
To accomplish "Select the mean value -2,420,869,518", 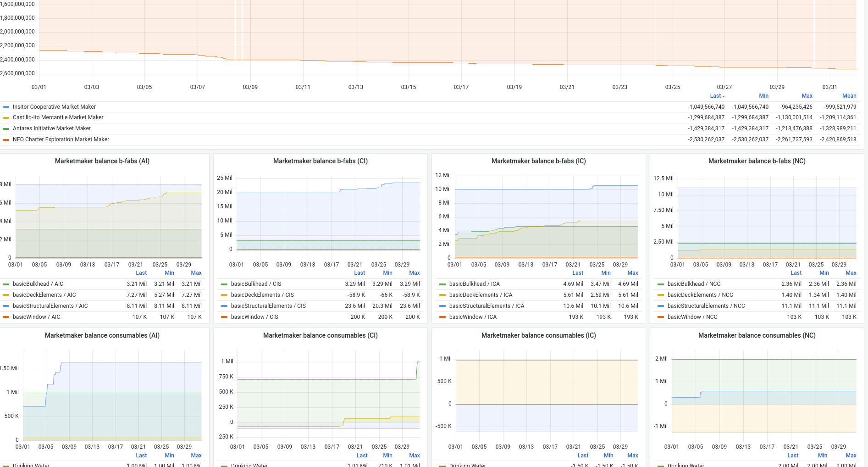I will pyautogui.click(x=838, y=139).
